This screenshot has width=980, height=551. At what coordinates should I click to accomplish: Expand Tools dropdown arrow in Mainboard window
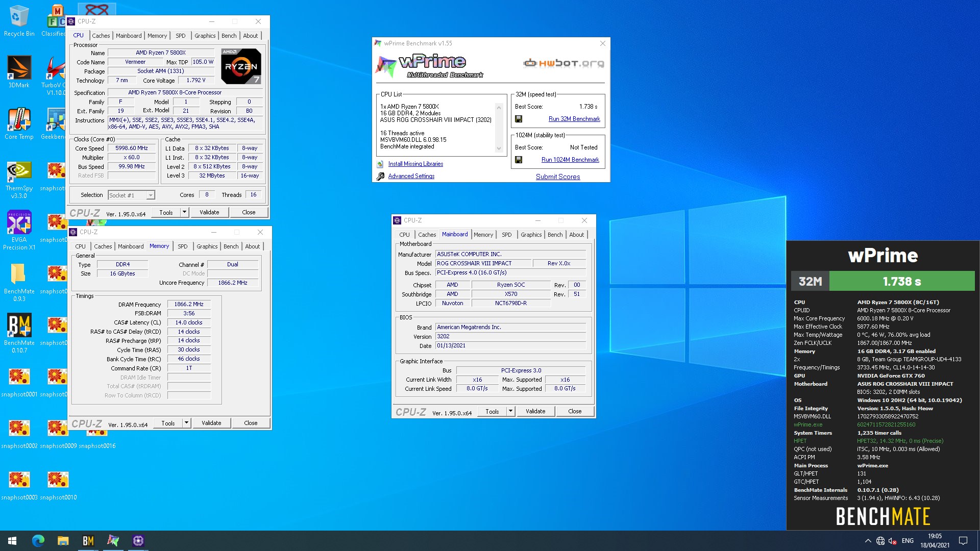click(510, 411)
